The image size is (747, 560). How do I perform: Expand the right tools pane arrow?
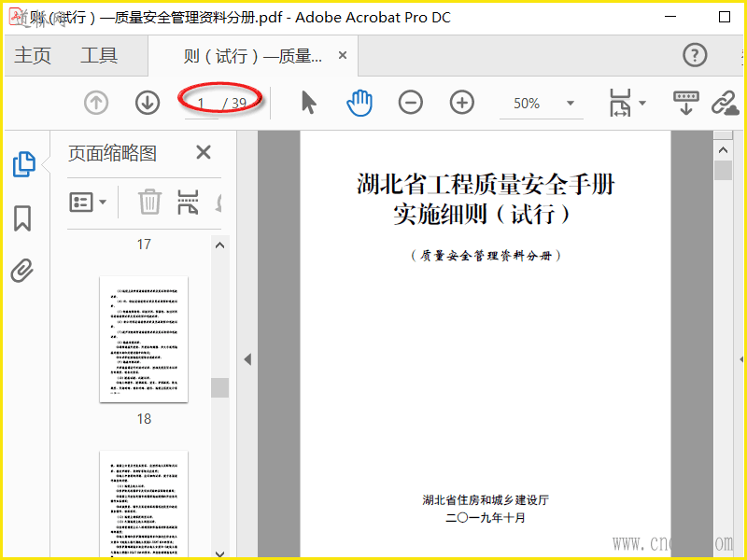click(741, 359)
